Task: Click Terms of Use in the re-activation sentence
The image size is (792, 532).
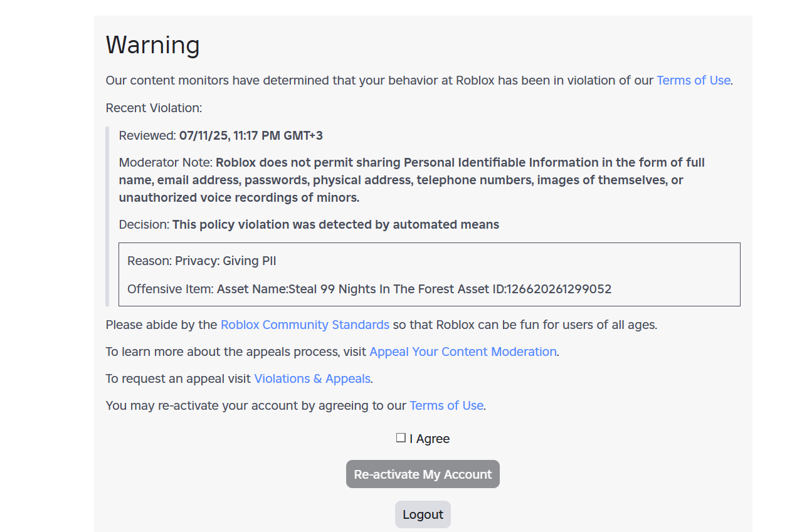Action: [x=446, y=405]
